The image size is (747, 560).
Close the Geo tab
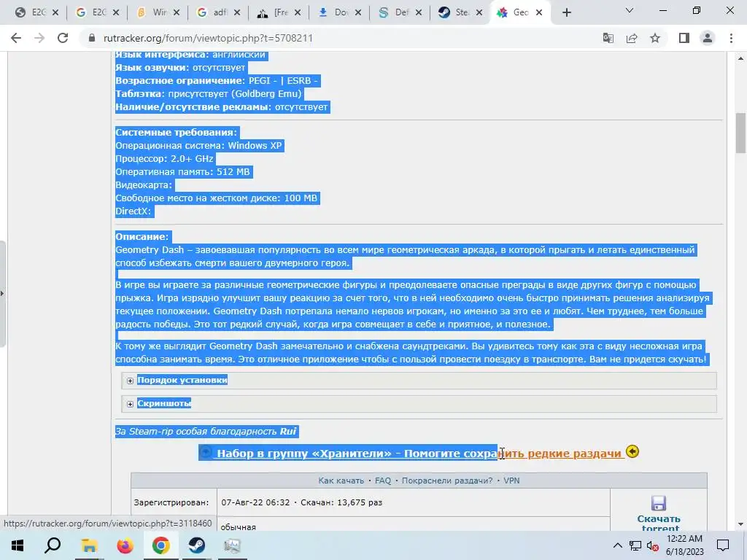coord(539,12)
